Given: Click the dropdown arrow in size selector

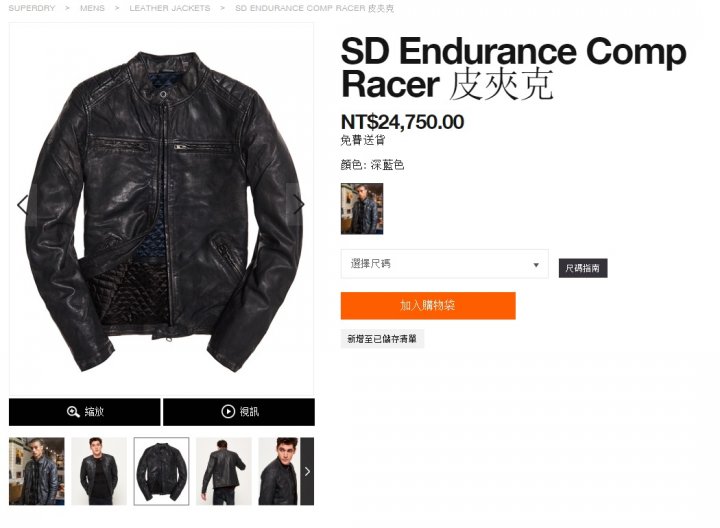Looking at the screenshot, I should [535, 265].
